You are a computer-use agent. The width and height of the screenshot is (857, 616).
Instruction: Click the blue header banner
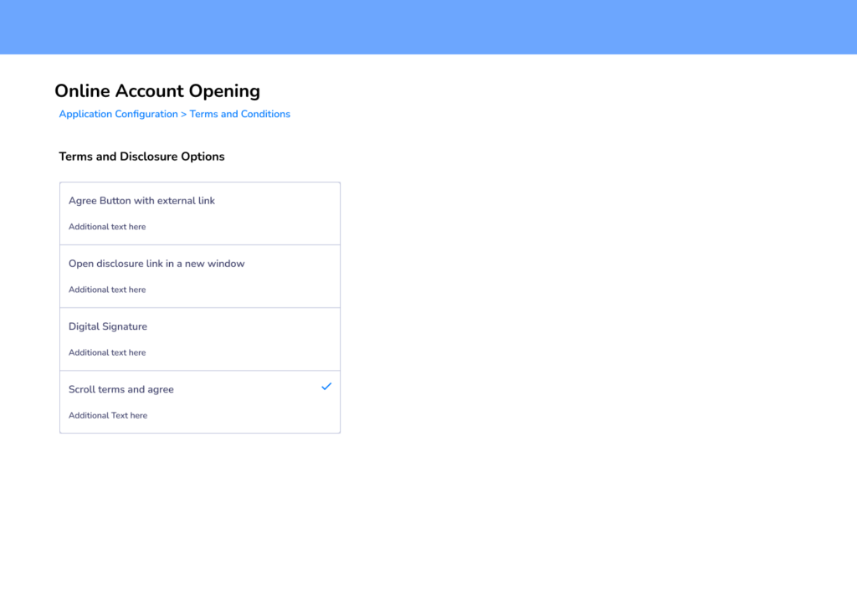point(428,27)
